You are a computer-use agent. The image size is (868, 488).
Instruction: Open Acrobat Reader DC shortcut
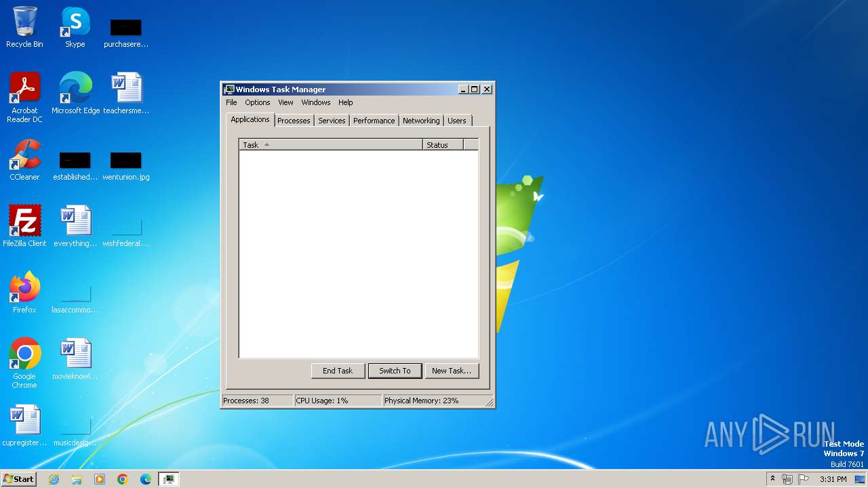coord(24,97)
